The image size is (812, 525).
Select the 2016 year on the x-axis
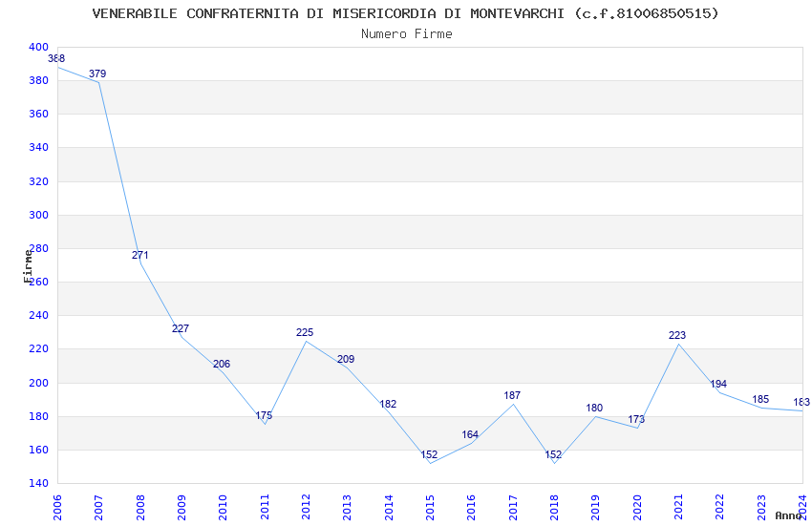point(471,504)
